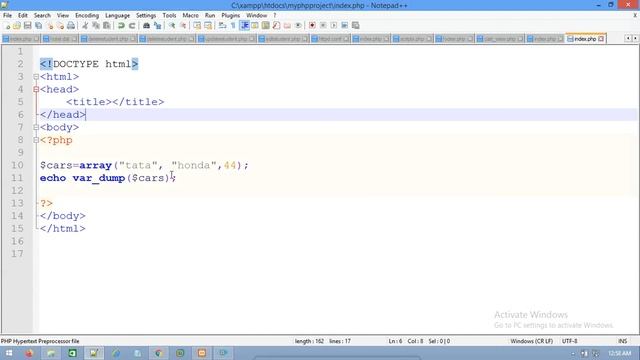Toggle file monitoring eye icon

[x=298, y=26]
